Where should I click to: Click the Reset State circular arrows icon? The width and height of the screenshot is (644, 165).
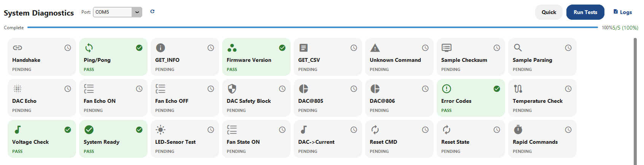(447, 130)
